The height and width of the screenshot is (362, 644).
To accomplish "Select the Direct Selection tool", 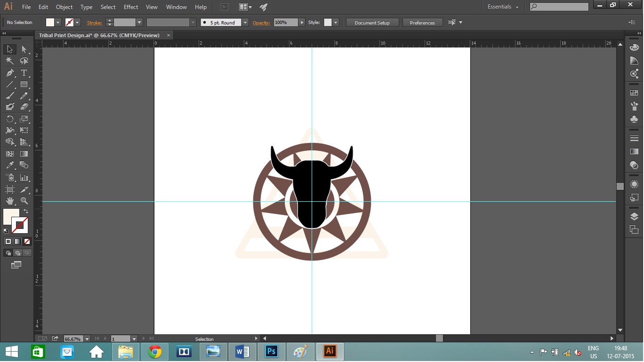I will 24,49.
